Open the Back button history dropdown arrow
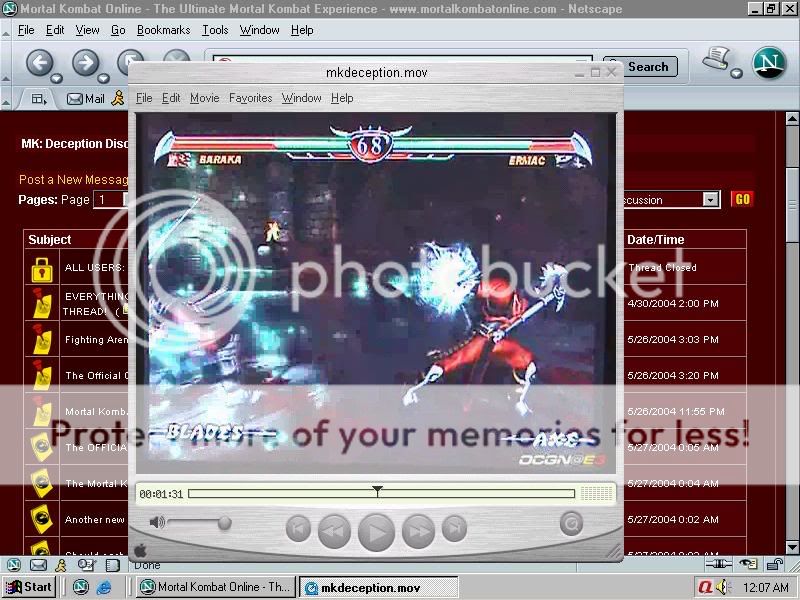 click(x=57, y=78)
